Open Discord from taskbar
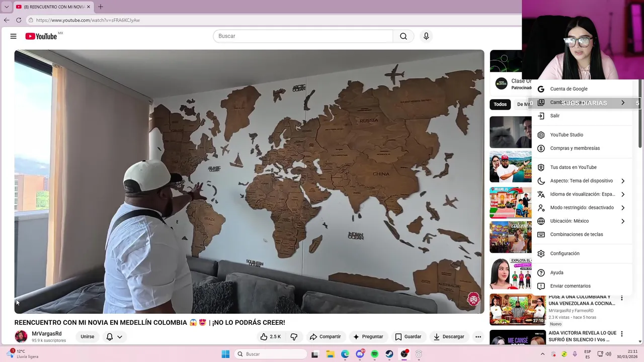The height and width of the screenshot is (362, 644). click(360, 354)
